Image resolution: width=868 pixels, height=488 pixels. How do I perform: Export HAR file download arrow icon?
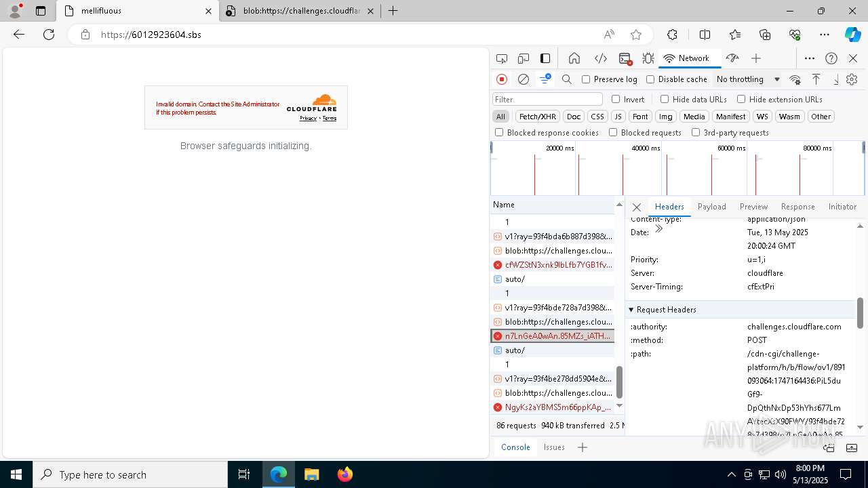click(836, 79)
